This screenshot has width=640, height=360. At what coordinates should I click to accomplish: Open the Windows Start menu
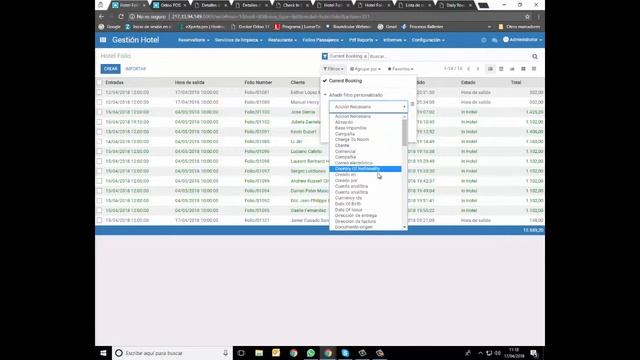103,353
